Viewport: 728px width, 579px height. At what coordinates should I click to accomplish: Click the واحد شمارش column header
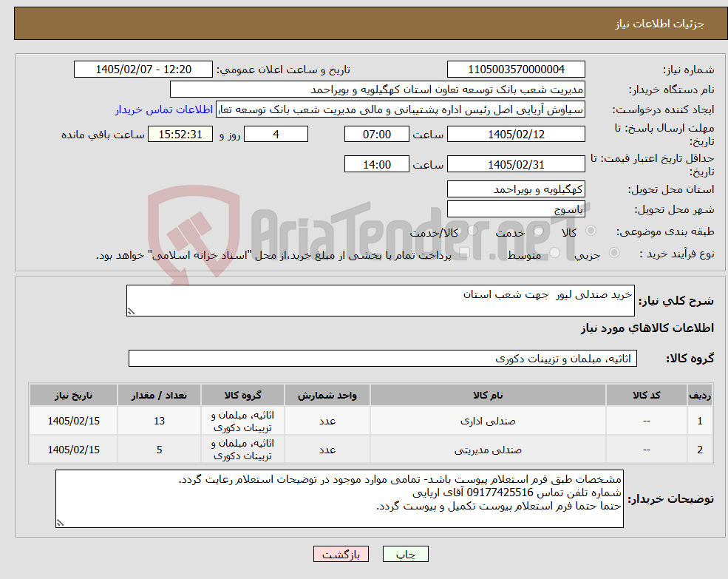tap(327, 395)
